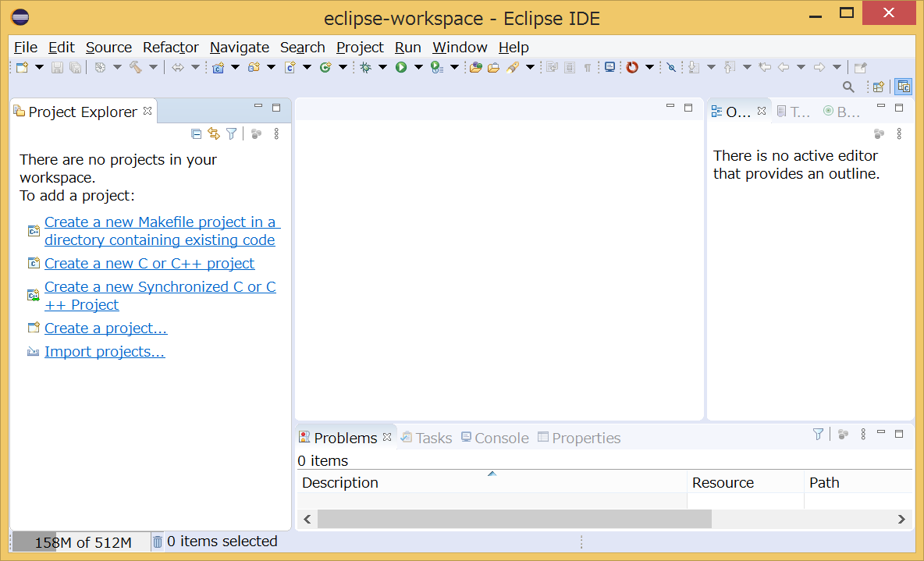The height and width of the screenshot is (561, 924).
Task: Click the Search magnifier icon
Action: pos(849,86)
